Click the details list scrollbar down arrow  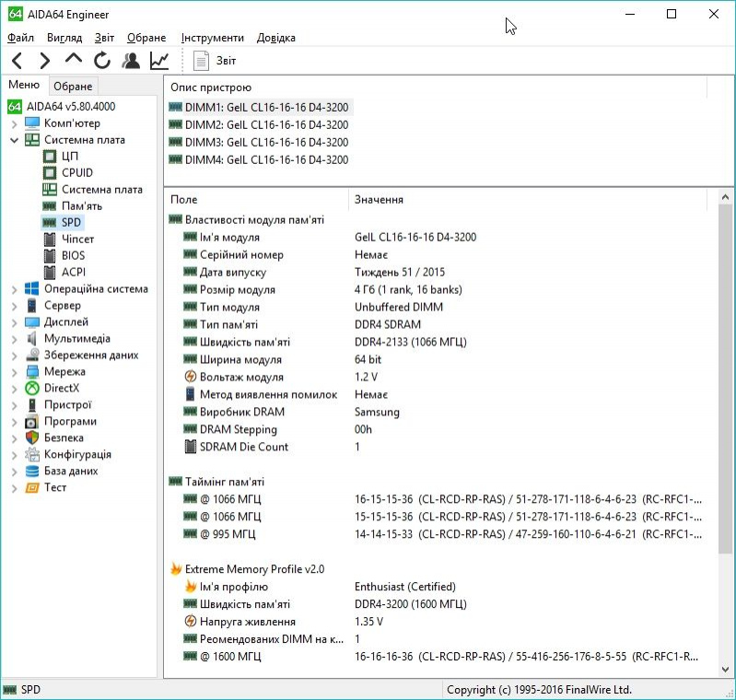[725, 669]
